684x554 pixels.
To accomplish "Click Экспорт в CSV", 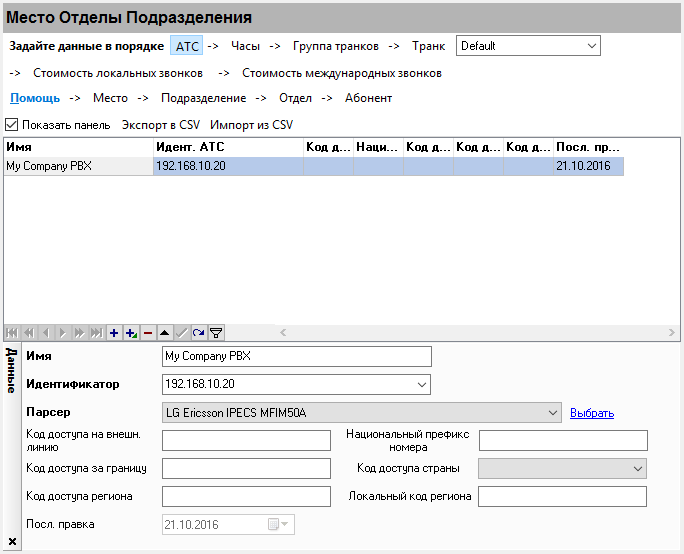I will coord(161,125).
